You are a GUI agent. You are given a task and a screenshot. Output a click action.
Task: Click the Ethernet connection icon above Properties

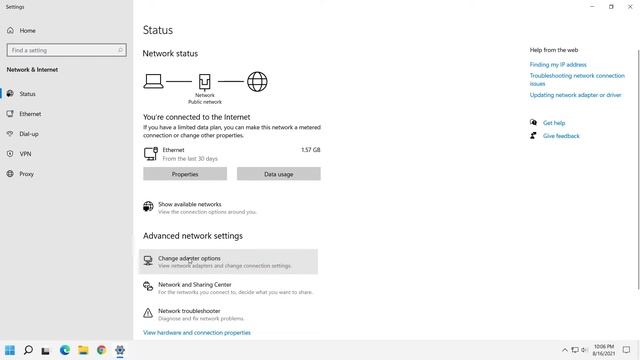click(x=151, y=154)
